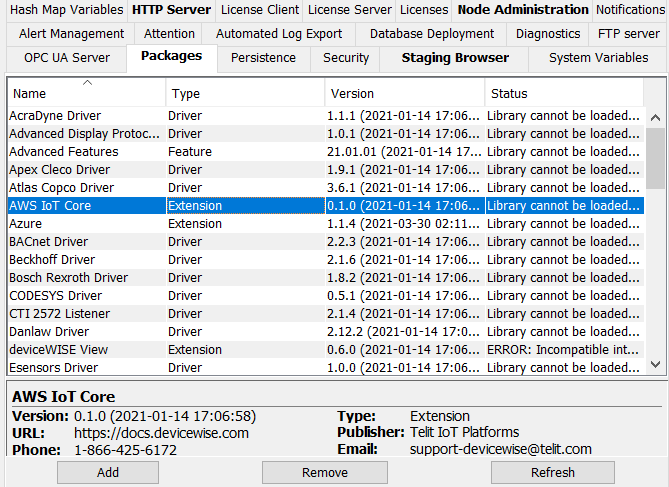Open the System Variables tab
The height and width of the screenshot is (487, 669).
pos(598,58)
